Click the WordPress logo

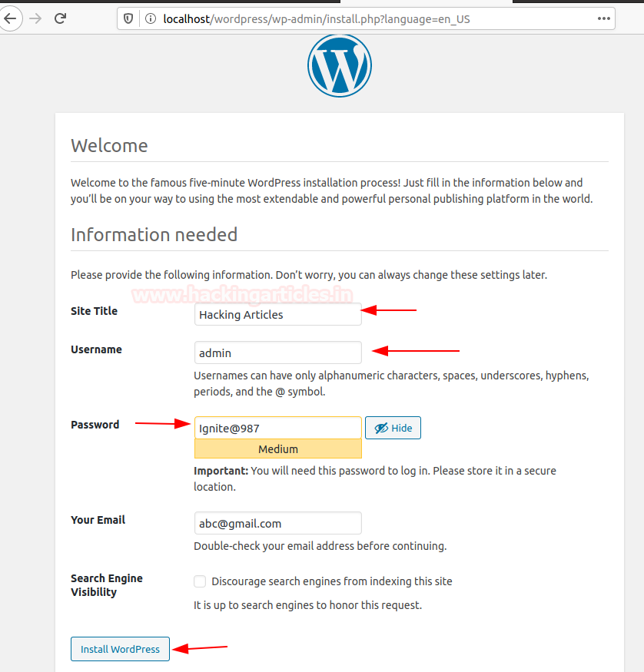coord(340,65)
